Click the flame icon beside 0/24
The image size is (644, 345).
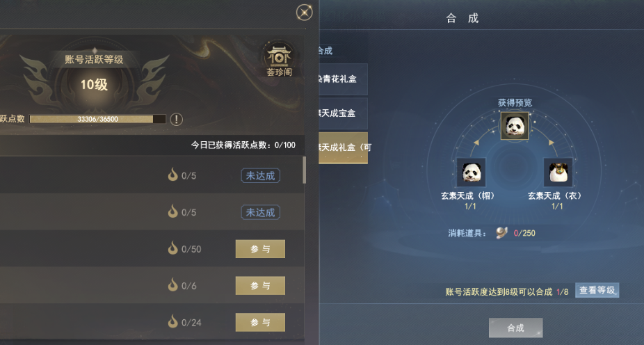point(173,321)
